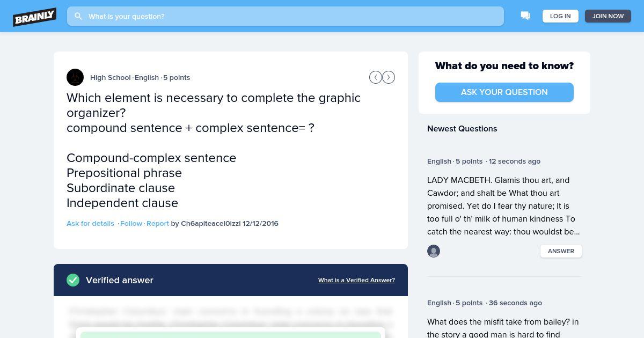Click the JOIN NOW button
Image resolution: width=644 pixels, height=338 pixels.
pos(608,16)
